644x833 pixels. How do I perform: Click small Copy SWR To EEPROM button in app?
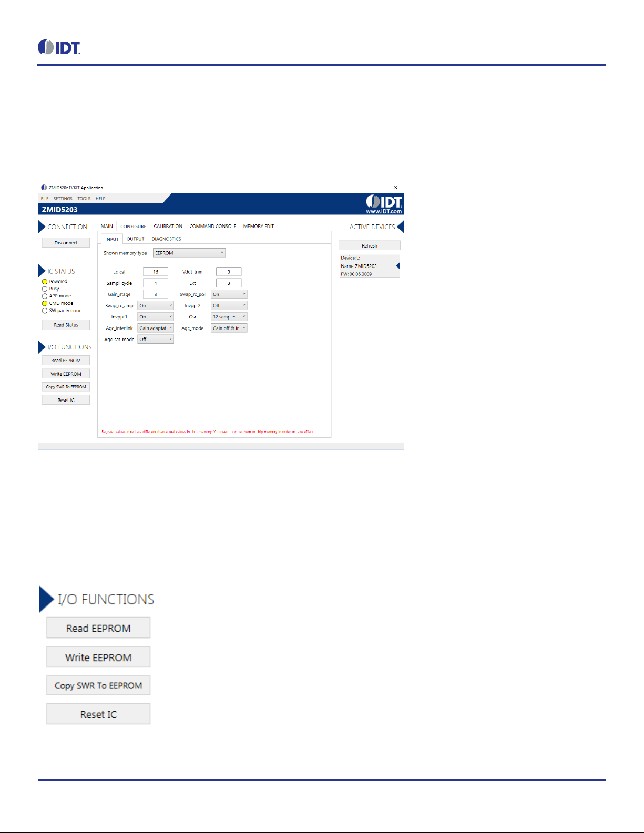(66, 387)
